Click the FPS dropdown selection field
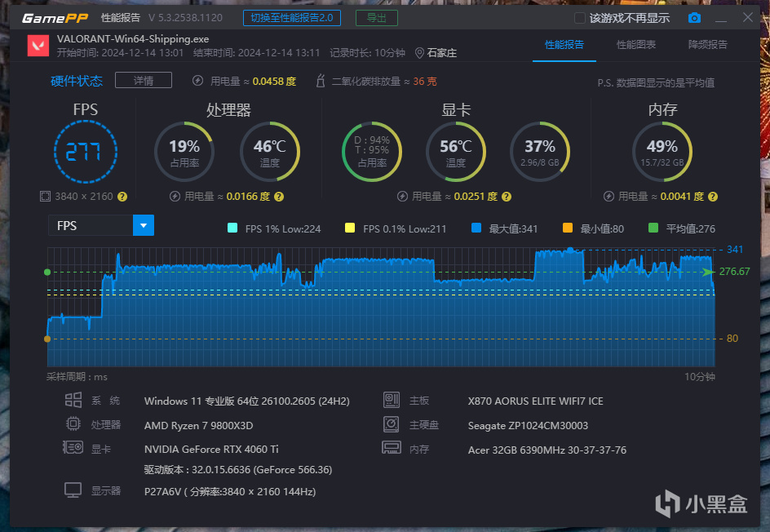Image resolution: width=770 pixels, height=532 pixels. (x=91, y=225)
